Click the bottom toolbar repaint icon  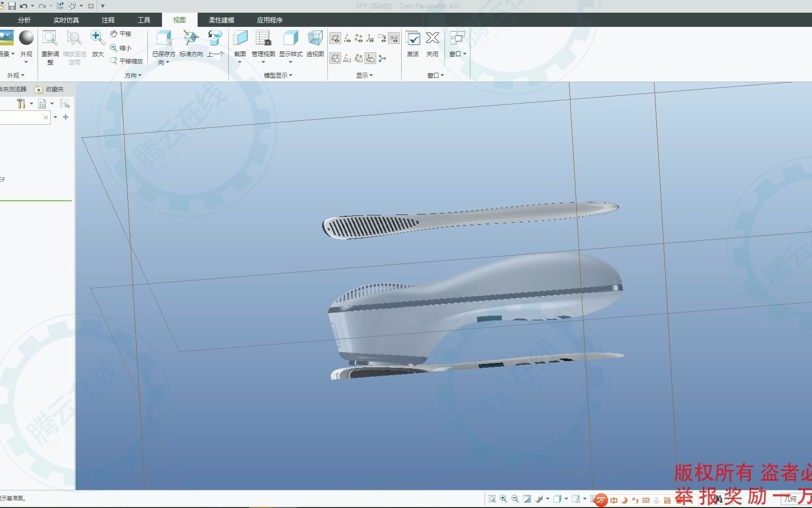527,499
